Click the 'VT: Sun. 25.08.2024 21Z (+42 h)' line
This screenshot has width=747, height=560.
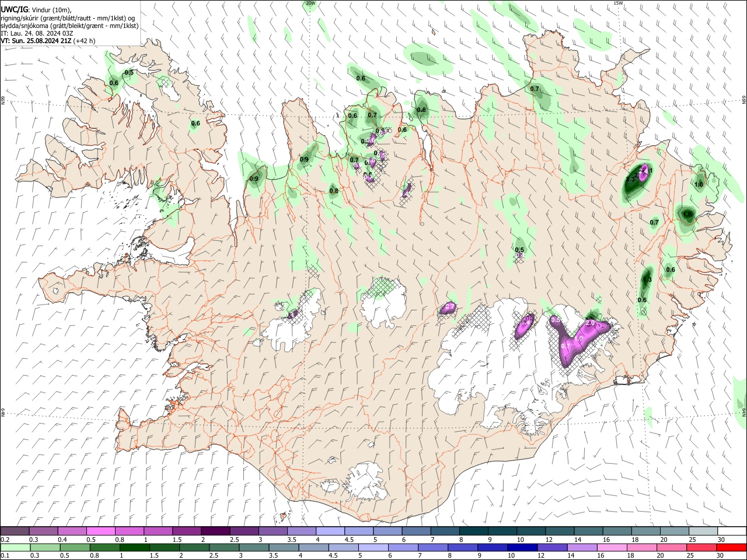click(48, 41)
